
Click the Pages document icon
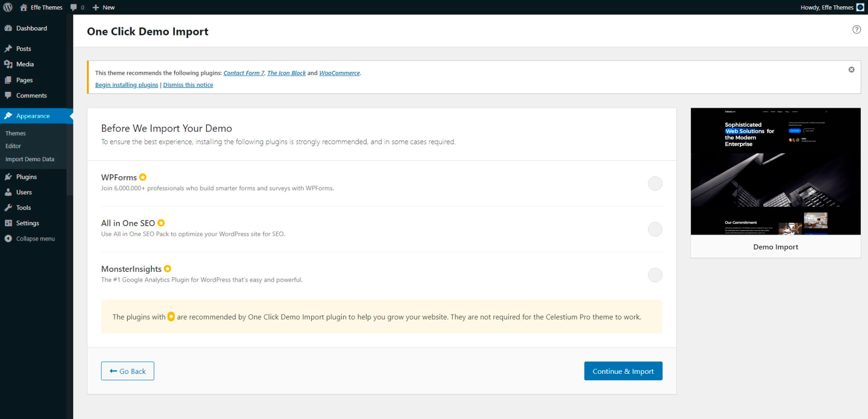tap(8, 80)
